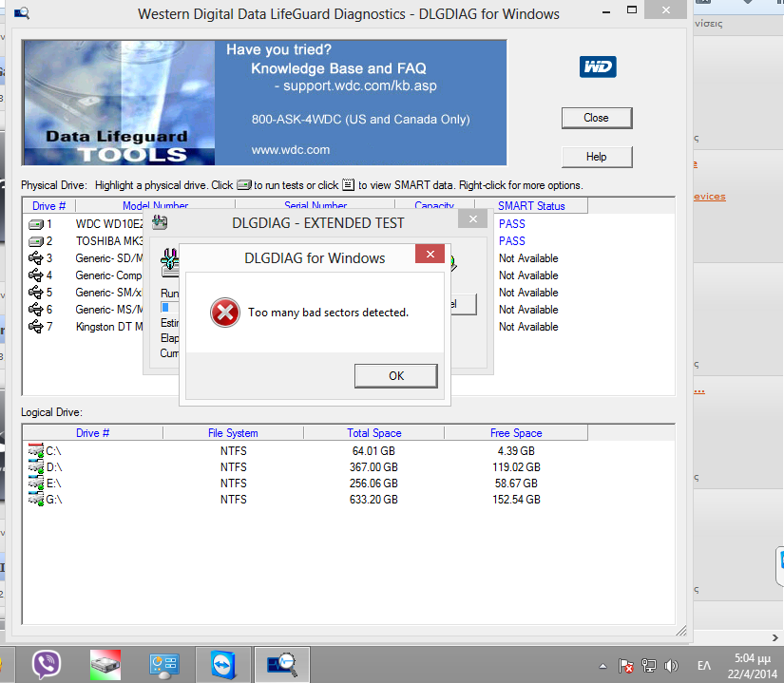
Task: Select drive 6 Generic MS/M USB icon
Action: 36,310
